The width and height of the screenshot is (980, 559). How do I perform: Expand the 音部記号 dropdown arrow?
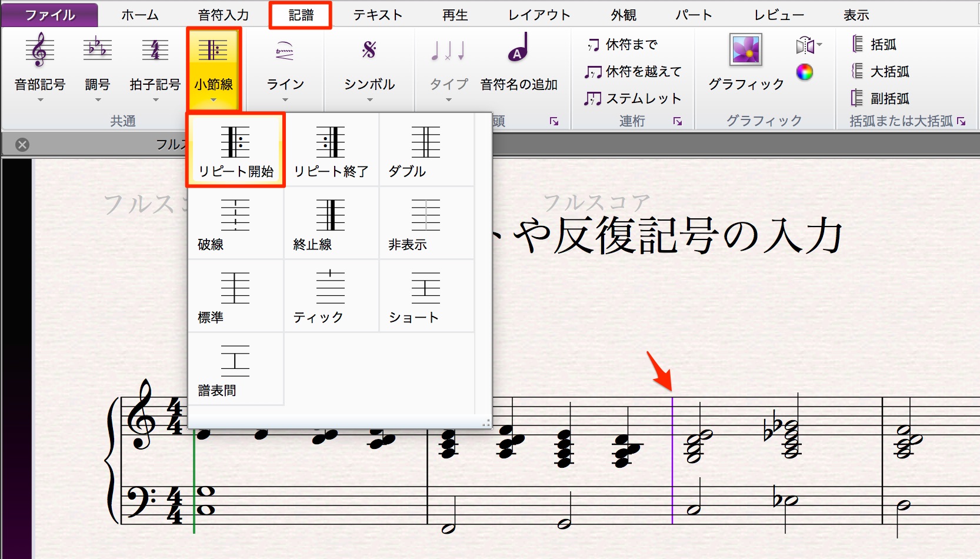pos(40,100)
